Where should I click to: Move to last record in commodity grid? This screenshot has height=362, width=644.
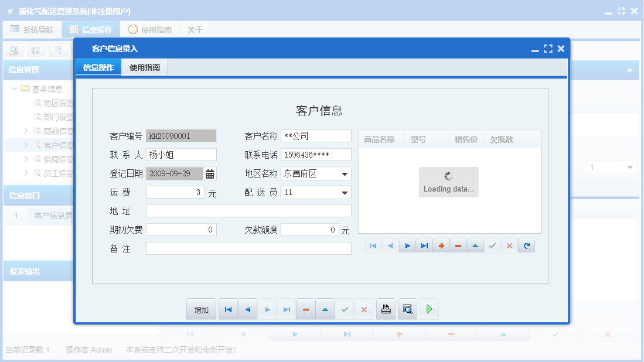point(424,245)
